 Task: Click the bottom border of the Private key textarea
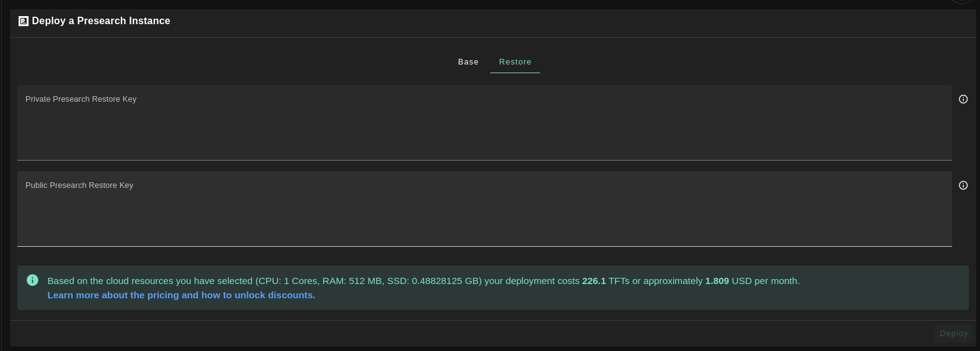(484, 160)
